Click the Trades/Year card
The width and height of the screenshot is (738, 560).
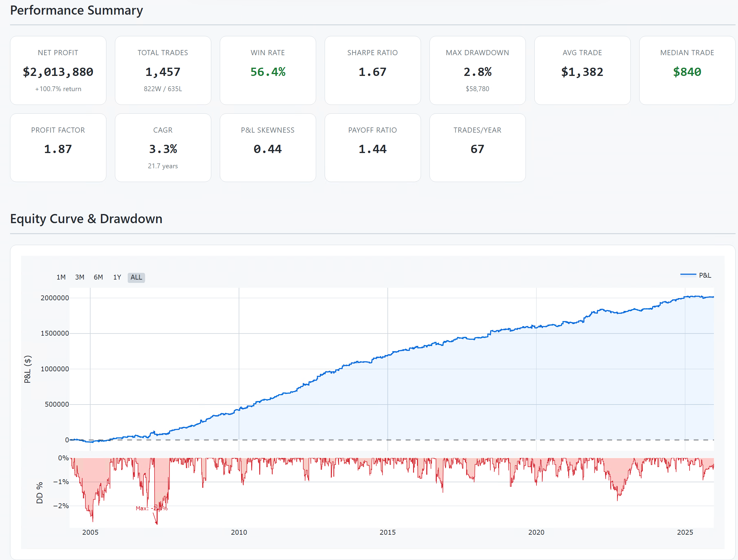click(x=477, y=148)
